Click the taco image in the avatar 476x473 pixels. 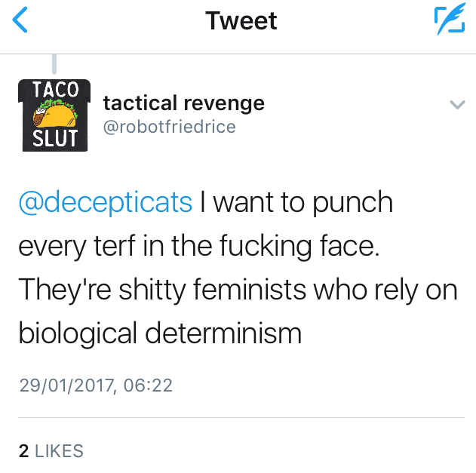(x=54, y=114)
